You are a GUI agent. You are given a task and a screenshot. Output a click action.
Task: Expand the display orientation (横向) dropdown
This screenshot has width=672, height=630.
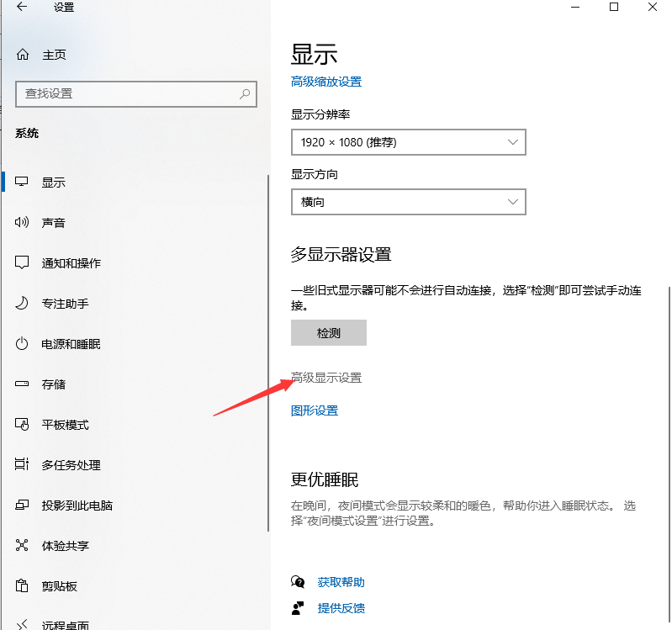click(x=408, y=202)
